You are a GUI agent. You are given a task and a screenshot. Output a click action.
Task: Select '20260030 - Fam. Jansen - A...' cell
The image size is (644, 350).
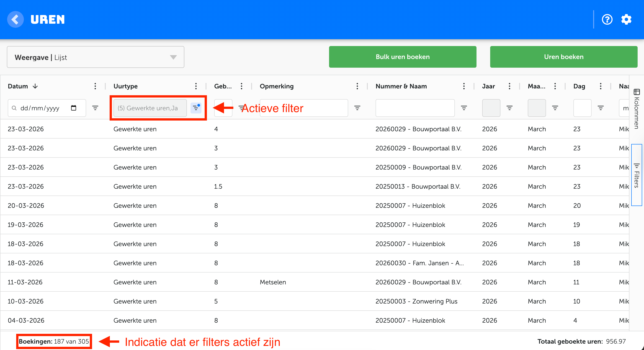tap(420, 263)
